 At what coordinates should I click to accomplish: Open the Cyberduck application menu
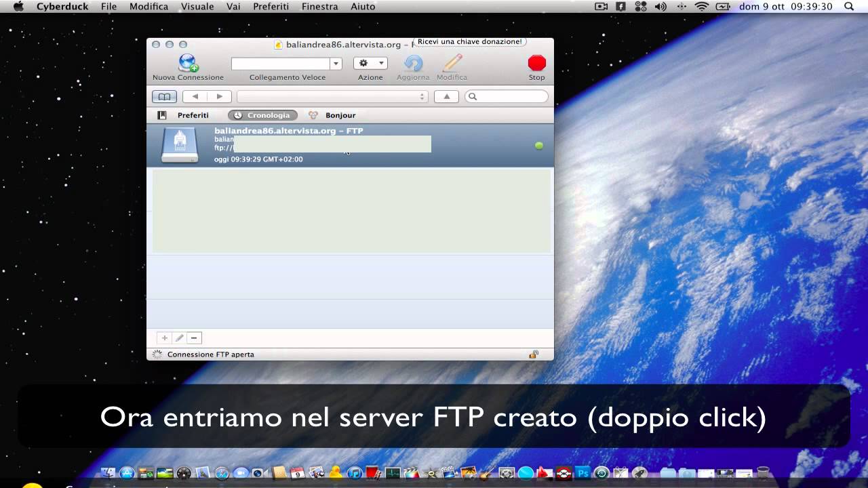point(62,6)
